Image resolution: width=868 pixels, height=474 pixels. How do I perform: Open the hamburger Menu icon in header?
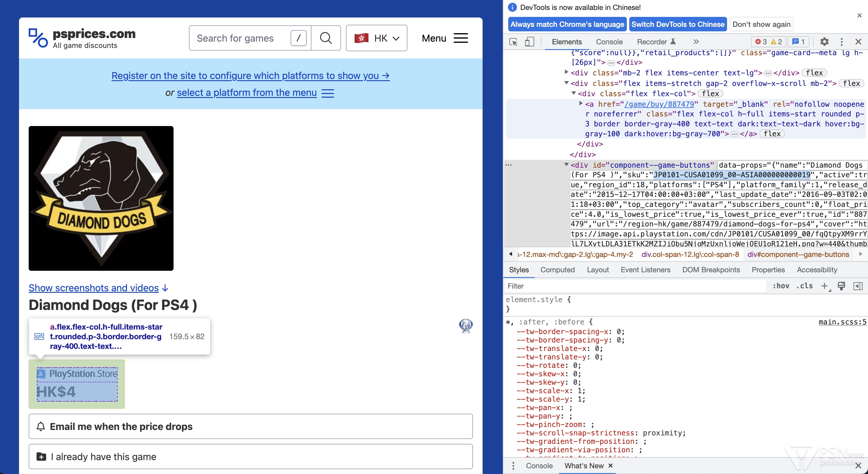point(461,38)
